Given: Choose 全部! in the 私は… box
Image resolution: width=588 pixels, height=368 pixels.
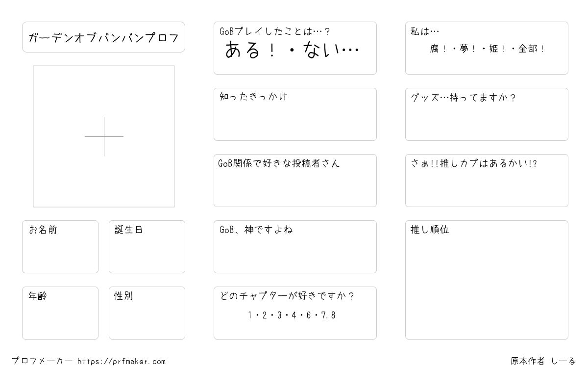Looking at the screenshot, I should [x=531, y=49].
